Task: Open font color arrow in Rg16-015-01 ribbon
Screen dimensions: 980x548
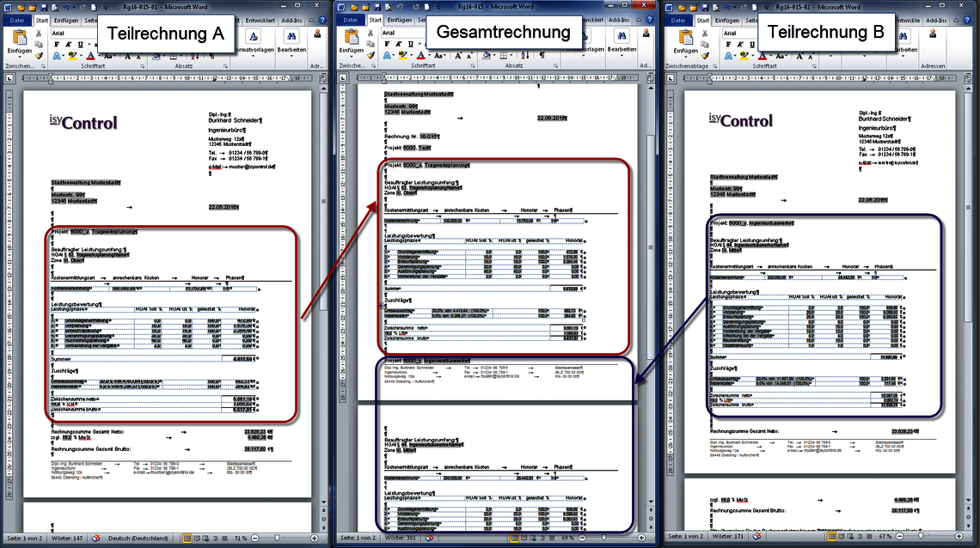Action: (99, 56)
